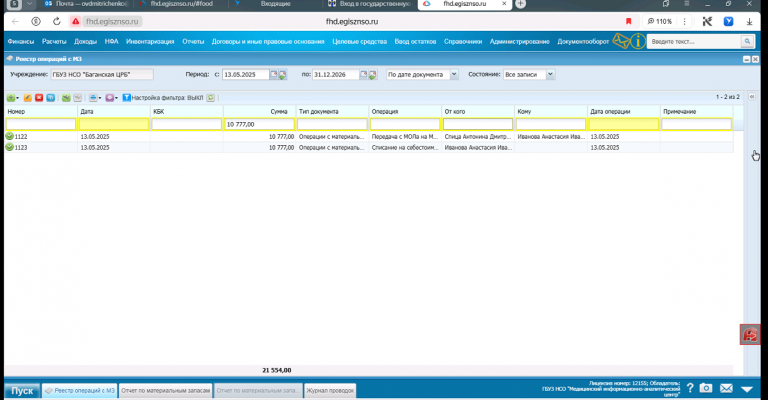Click the green add record icon
This screenshot has height=400, width=768.
10,98
